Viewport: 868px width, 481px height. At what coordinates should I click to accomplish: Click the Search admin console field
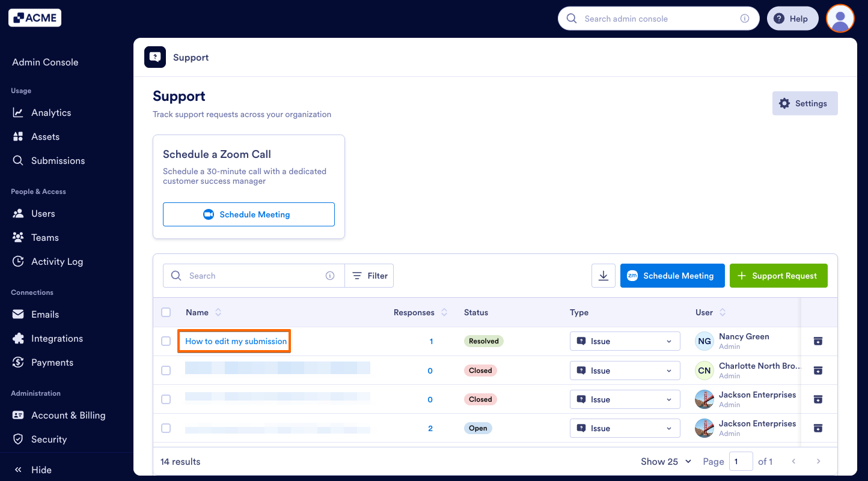point(658,19)
